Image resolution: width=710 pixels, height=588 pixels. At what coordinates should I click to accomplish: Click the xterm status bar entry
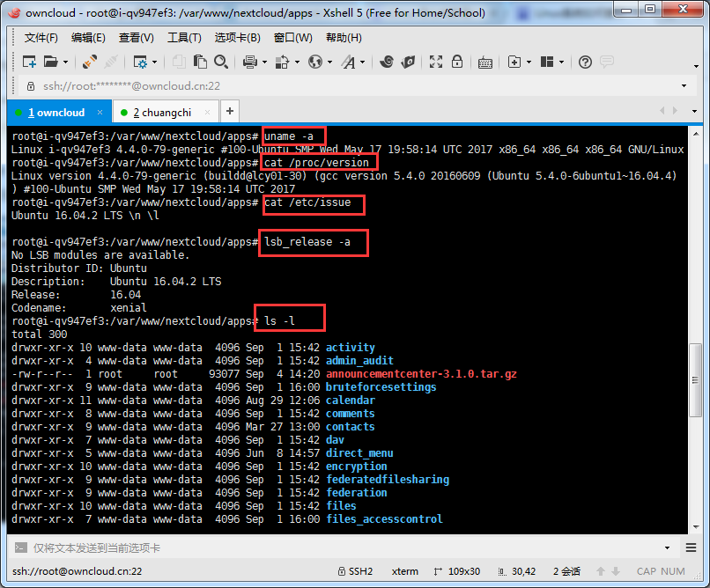tap(405, 571)
